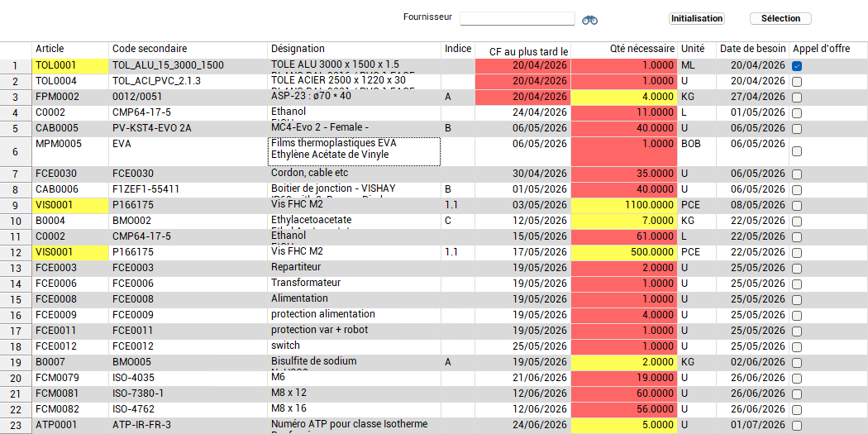The height and width of the screenshot is (434, 868).
Task: Sort by CF au plus tard le header
Action: (522, 50)
